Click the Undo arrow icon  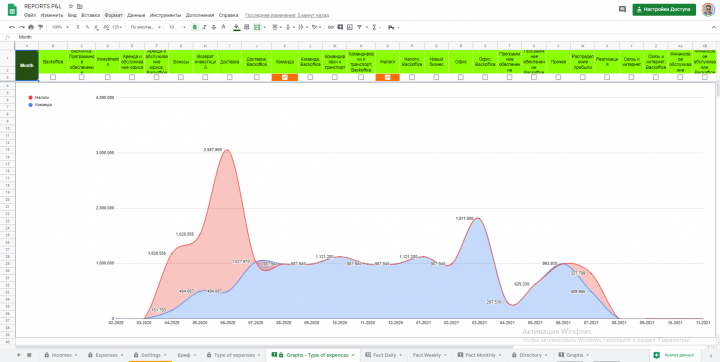point(12,28)
